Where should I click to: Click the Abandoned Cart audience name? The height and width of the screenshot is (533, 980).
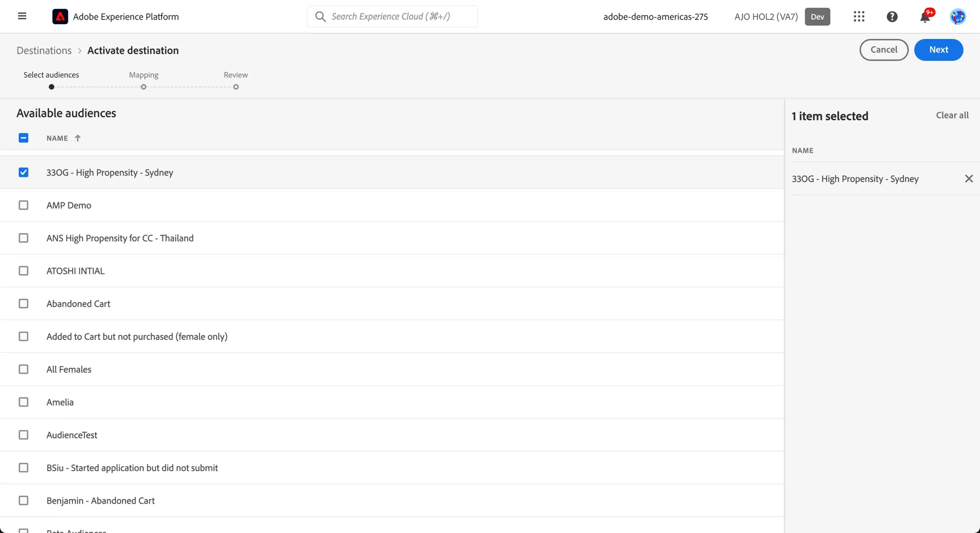(x=78, y=304)
